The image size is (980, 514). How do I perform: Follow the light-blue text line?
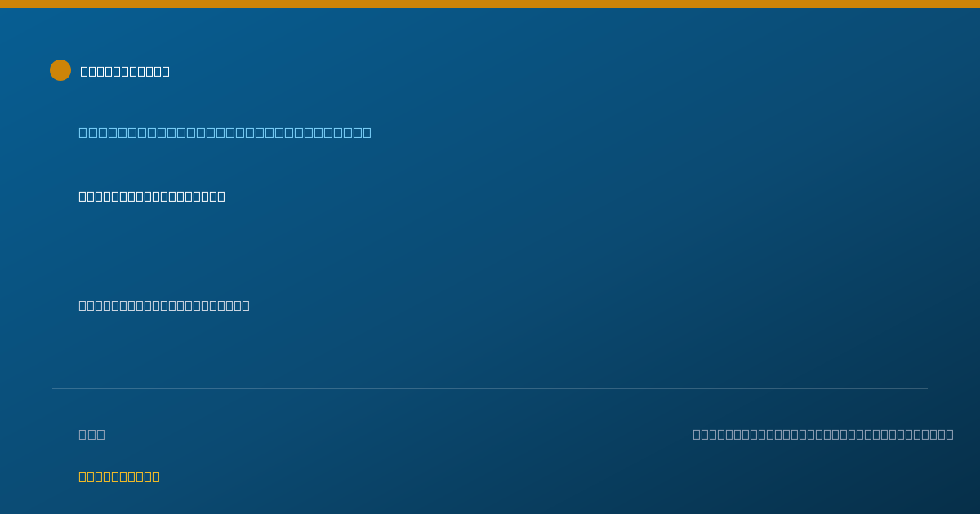pos(225,132)
